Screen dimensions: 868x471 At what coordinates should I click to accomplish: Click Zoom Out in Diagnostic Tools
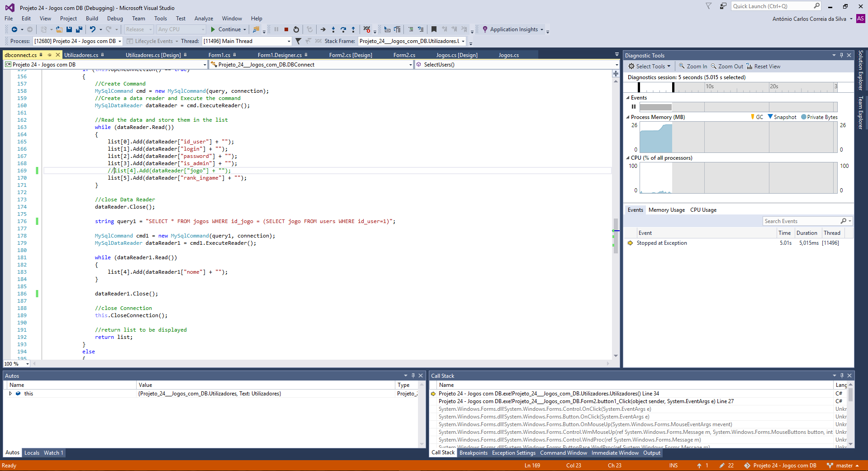pyautogui.click(x=727, y=66)
